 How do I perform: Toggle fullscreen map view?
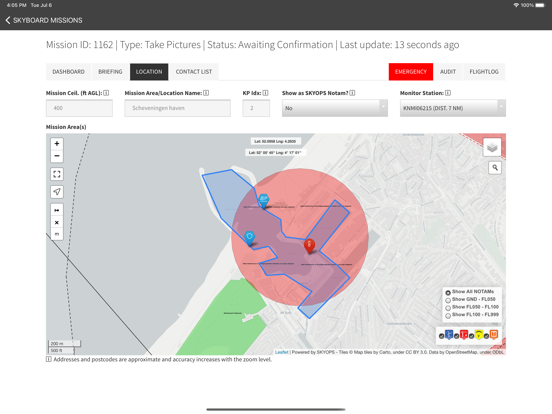[x=57, y=174]
